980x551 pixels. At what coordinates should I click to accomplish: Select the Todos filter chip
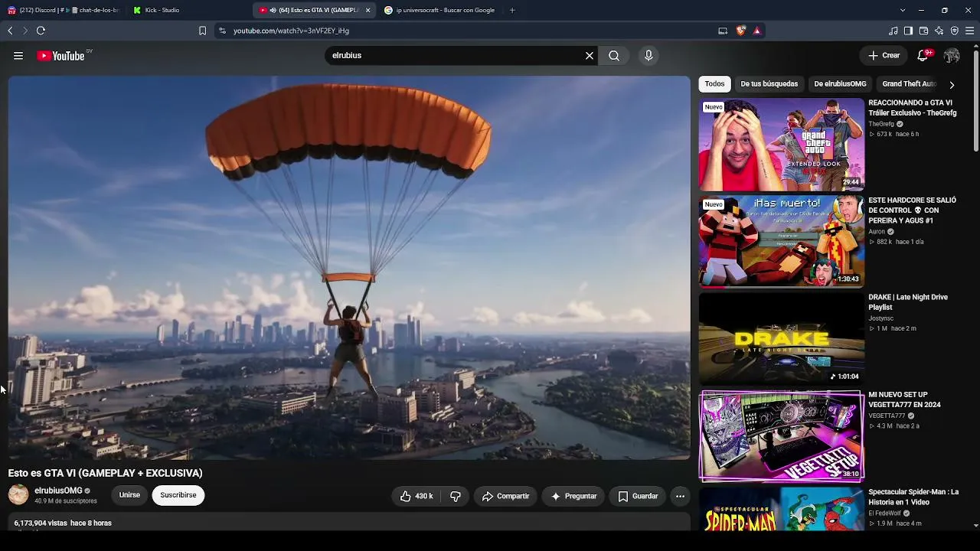[x=715, y=84]
